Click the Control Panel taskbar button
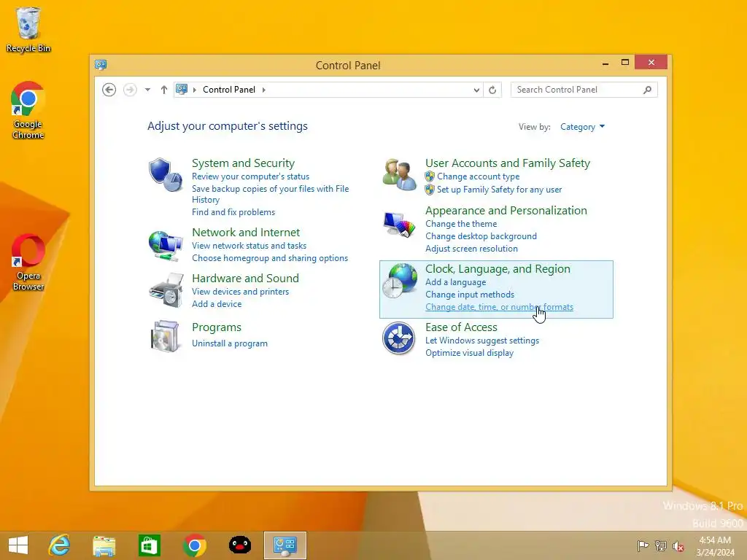 (x=285, y=545)
